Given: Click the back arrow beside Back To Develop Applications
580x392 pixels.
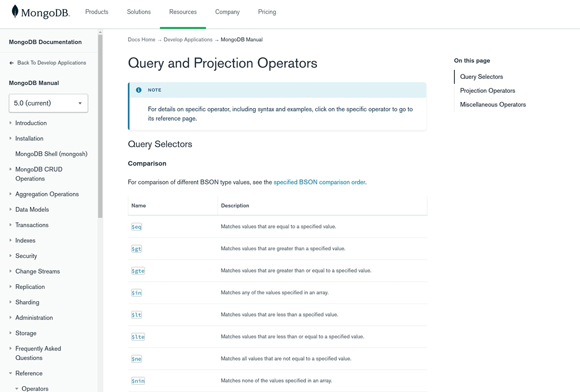Looking at the screenshot, I should (12, 63).
